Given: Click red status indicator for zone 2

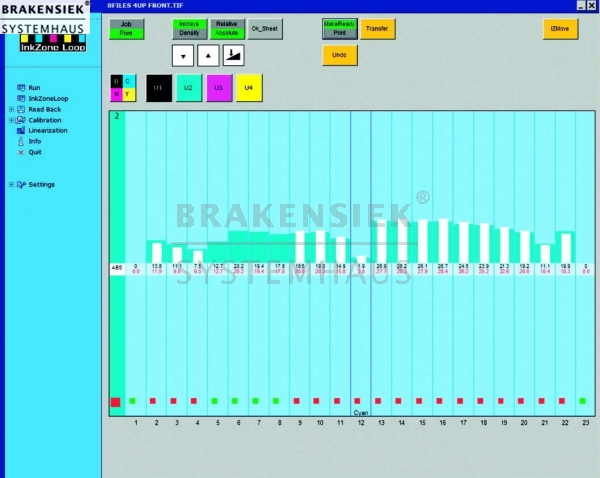Looking at the screenshot, I should point(153,401).
